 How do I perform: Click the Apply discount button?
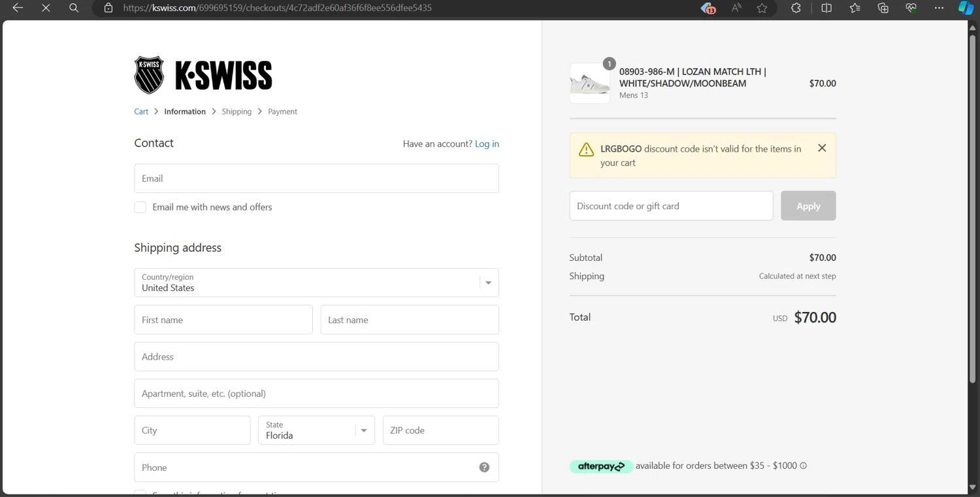808,206
